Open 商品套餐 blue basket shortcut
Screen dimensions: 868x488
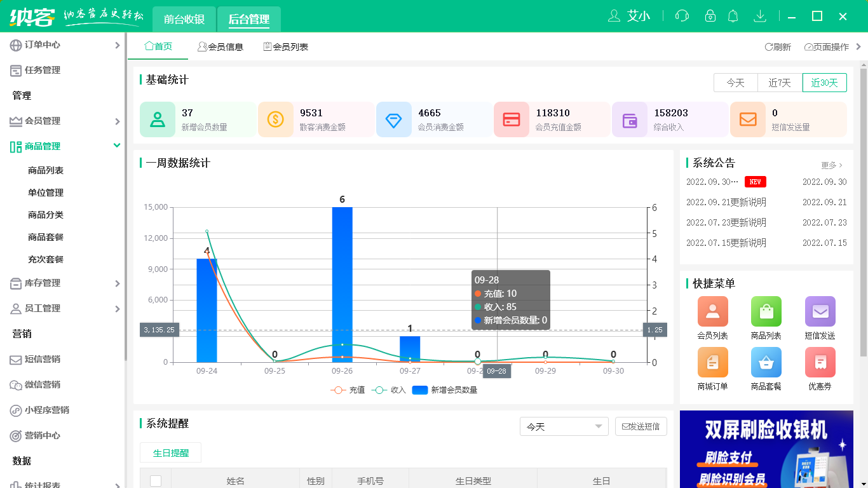(x=766, y=362)
